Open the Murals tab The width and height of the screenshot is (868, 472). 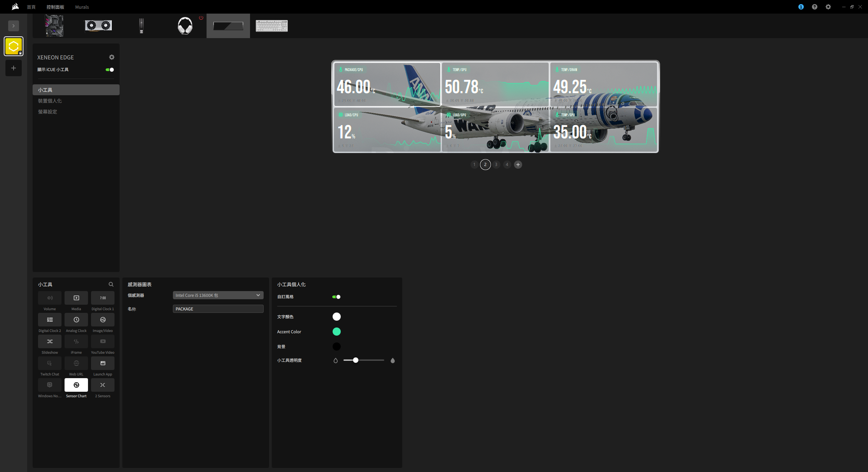pyautogui.click(x=82, y=7)
